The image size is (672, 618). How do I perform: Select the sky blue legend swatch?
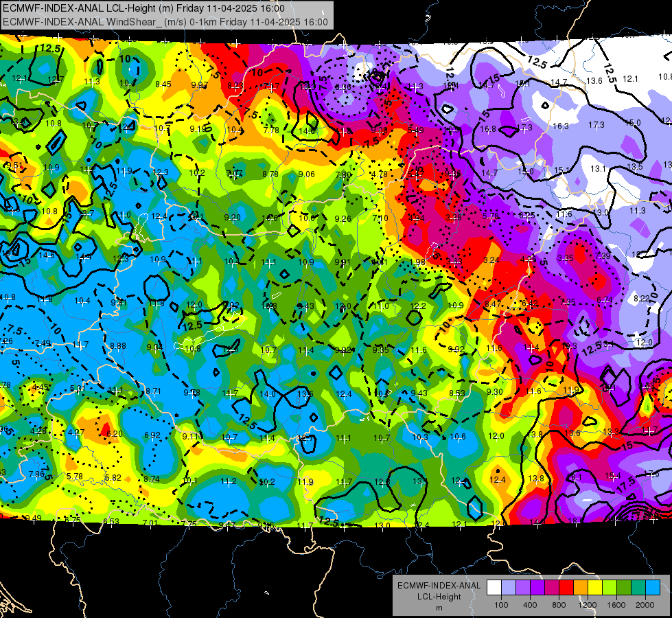pos(653,588)
